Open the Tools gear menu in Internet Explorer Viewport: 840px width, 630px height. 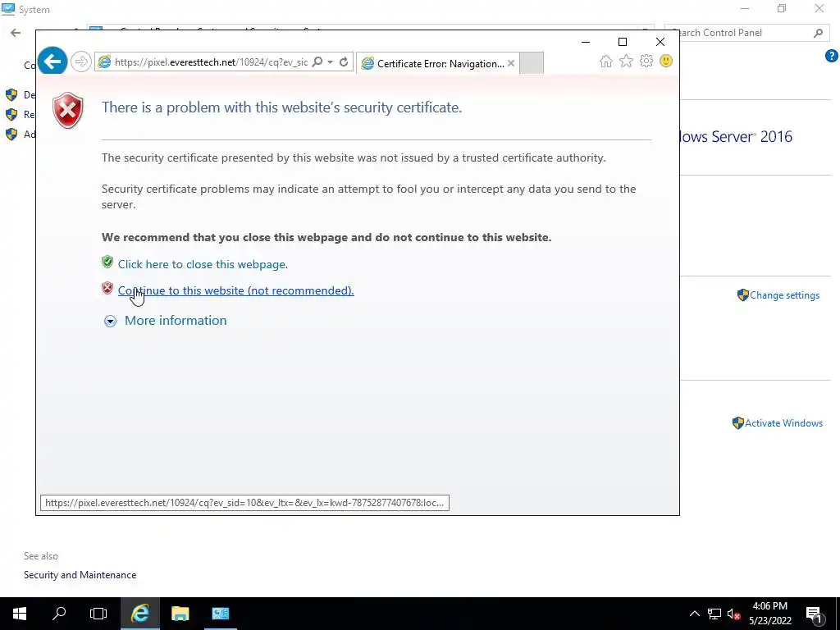[x=646, y=61]
